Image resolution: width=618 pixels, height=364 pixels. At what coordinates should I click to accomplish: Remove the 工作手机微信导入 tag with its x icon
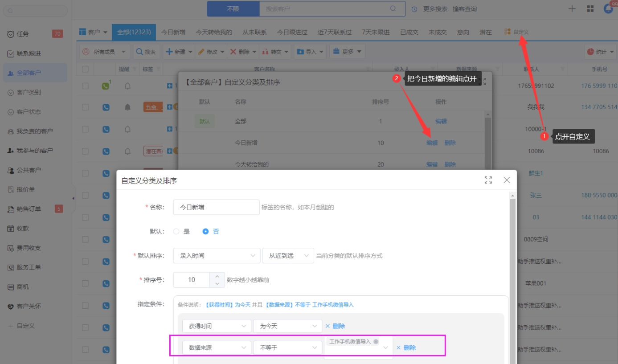(x=376, y=341)
